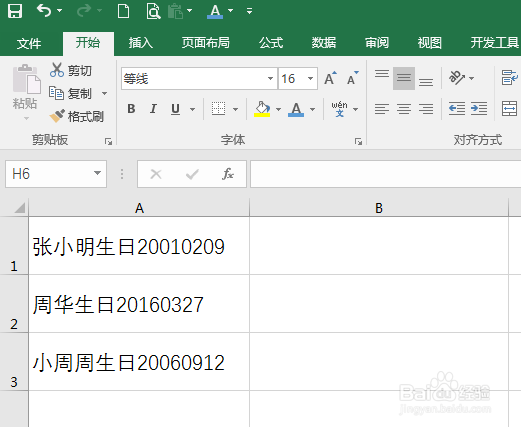Click Merge and Center icon

click(x=510, y=109)
